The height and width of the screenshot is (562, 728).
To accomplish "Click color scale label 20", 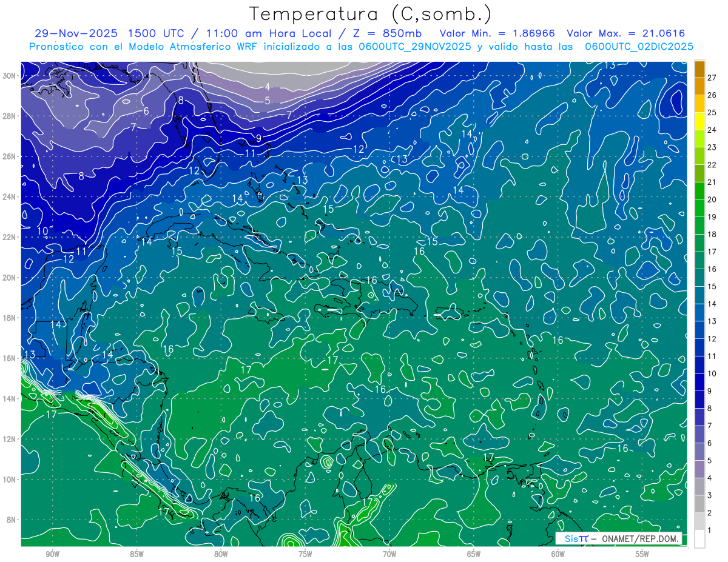I will [712, 199].
